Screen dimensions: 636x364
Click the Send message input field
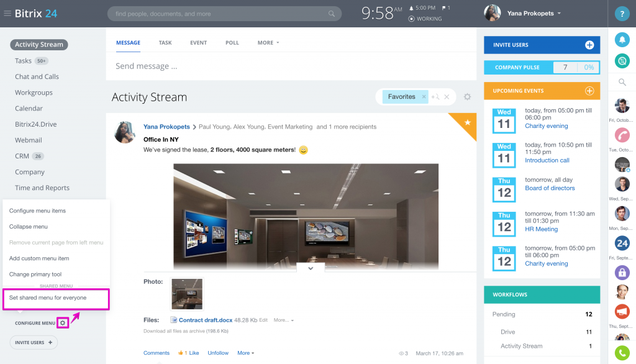(x=291, y=66)
